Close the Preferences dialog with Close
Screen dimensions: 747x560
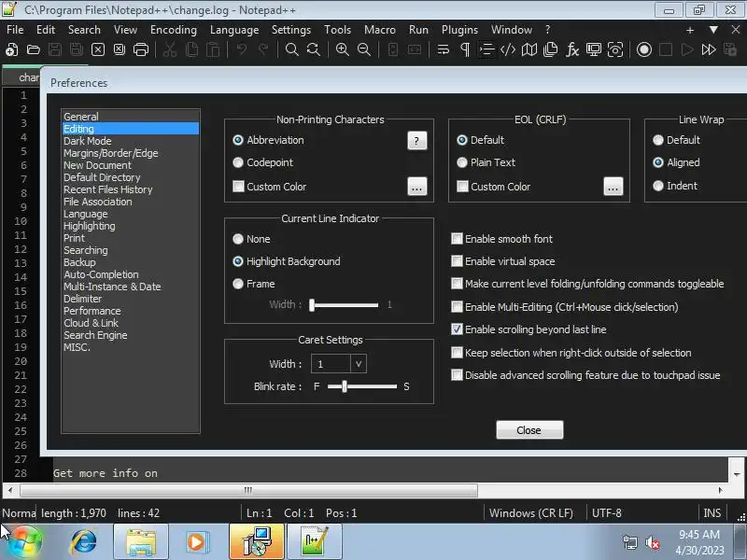pyautogui.click(x=529, y=430)
